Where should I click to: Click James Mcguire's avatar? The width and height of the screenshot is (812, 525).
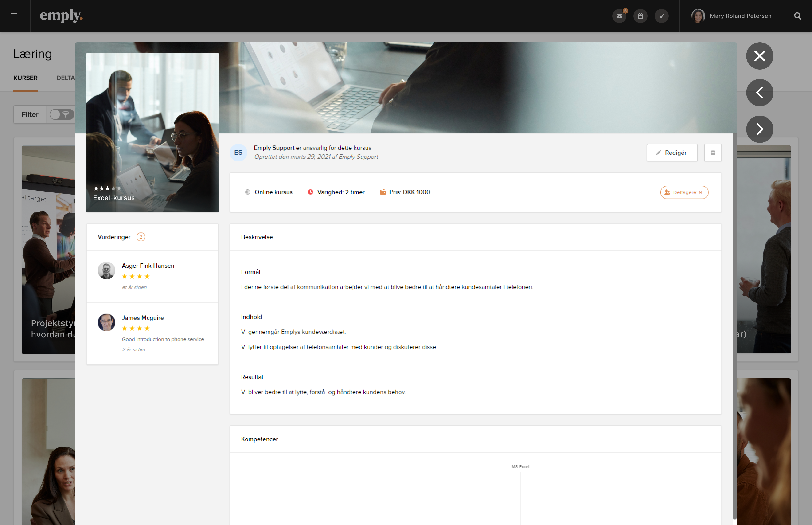tap(106, 322)
